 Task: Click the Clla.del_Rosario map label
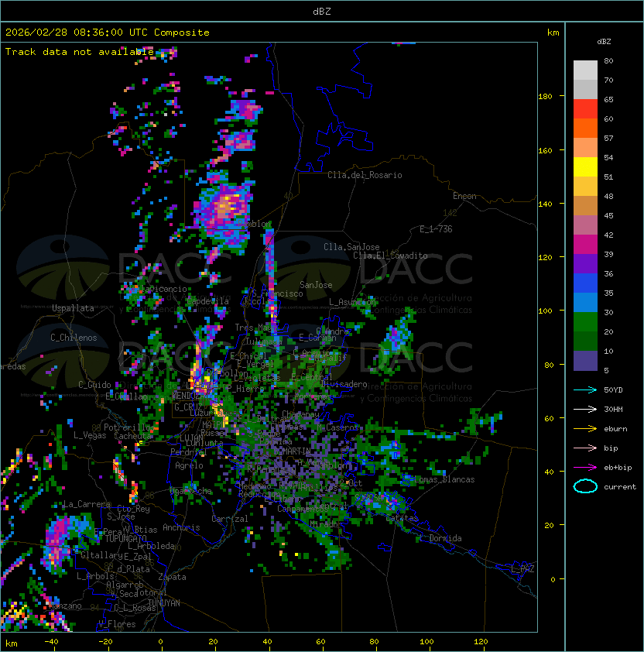(x=365, y=175)
